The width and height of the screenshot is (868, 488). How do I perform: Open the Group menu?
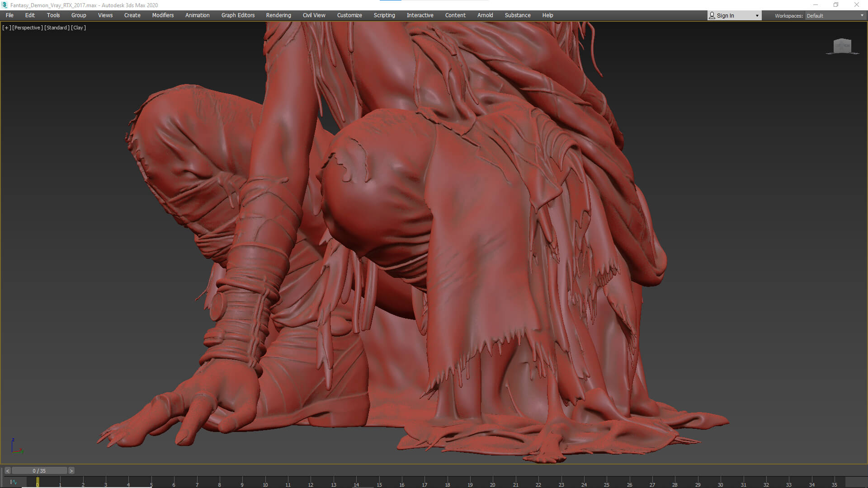coord(79,15)
